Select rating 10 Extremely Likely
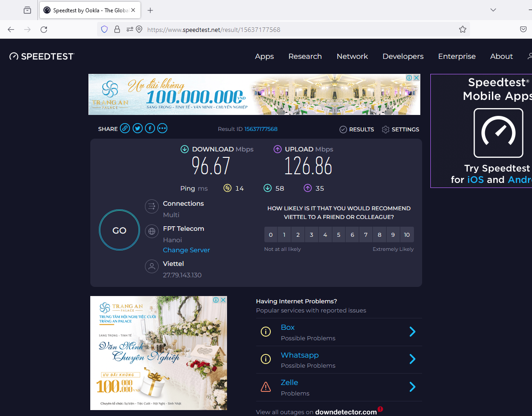This screenshot has height=416, width=532. coord(407,235)
